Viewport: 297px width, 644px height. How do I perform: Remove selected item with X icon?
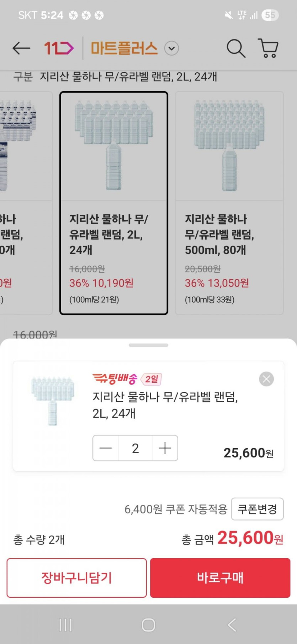pyautogui.click(x=266, y=379)
